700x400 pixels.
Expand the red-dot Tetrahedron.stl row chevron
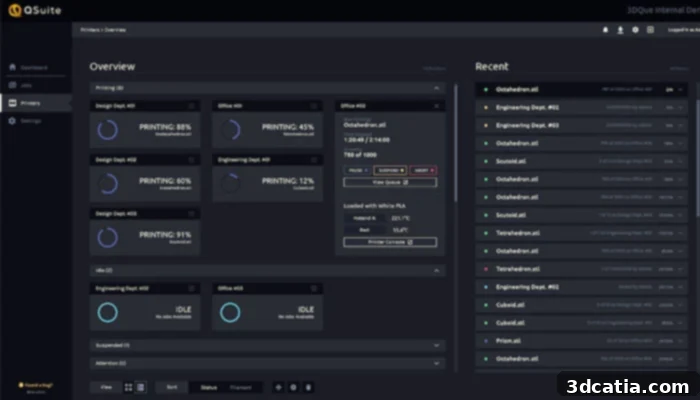[680, 269]
